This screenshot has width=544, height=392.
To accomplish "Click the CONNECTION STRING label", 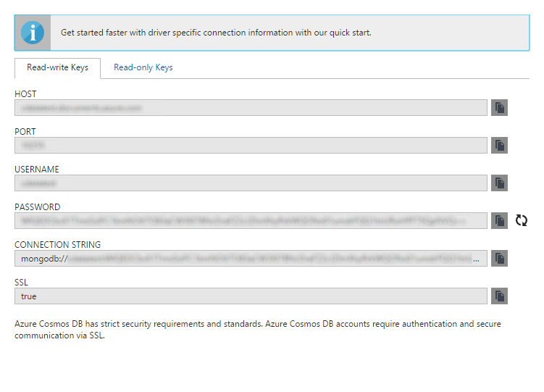I will (x=57, y=245).
